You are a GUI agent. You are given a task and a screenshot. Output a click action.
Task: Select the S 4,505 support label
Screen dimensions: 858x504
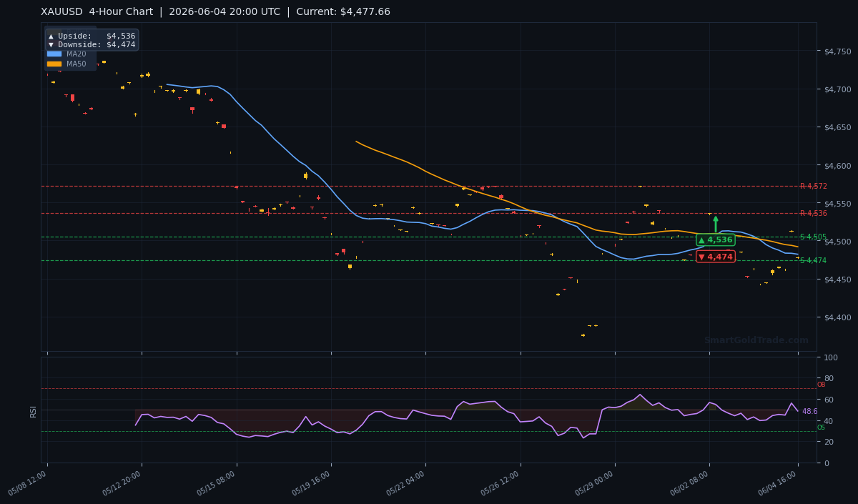point(813,237)
